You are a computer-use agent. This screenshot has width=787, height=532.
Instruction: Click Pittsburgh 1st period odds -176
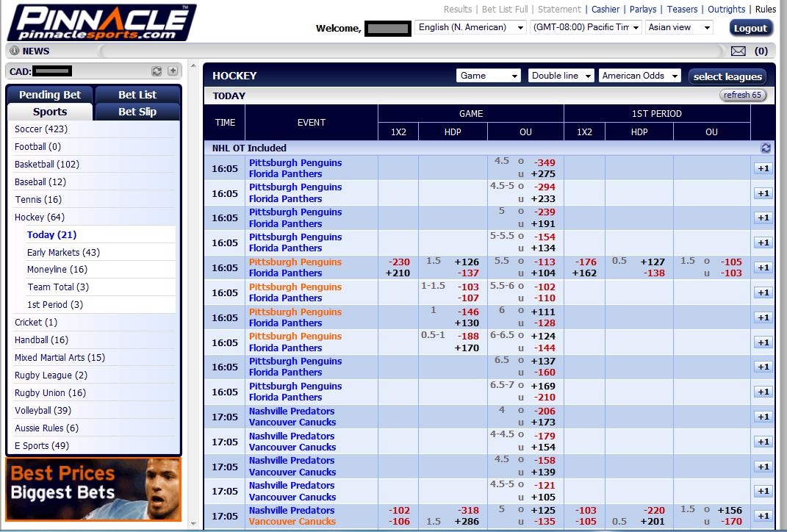pyautogui.click(x=586, y=262)
